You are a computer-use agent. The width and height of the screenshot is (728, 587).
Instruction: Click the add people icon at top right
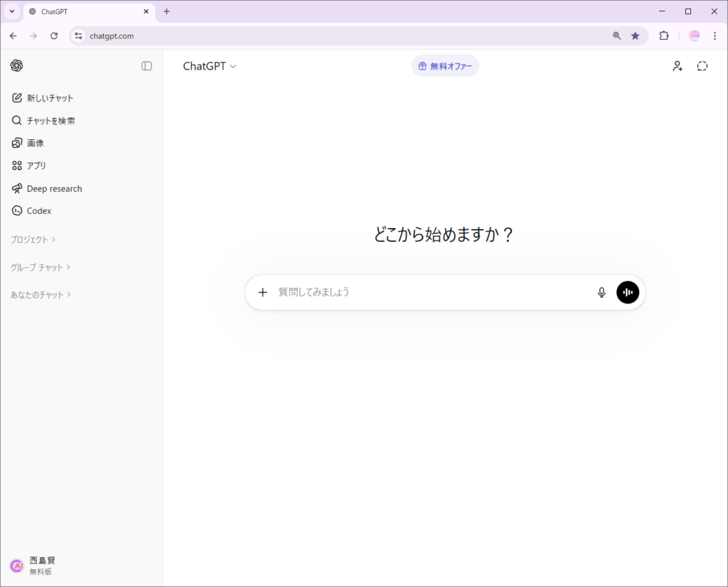pos(678,66)
